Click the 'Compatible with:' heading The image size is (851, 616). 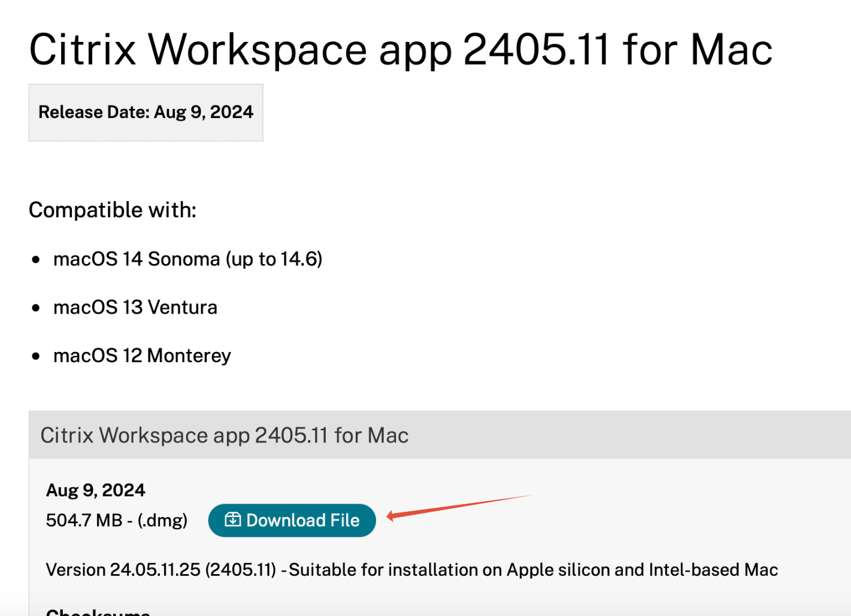tap(113, 210)
